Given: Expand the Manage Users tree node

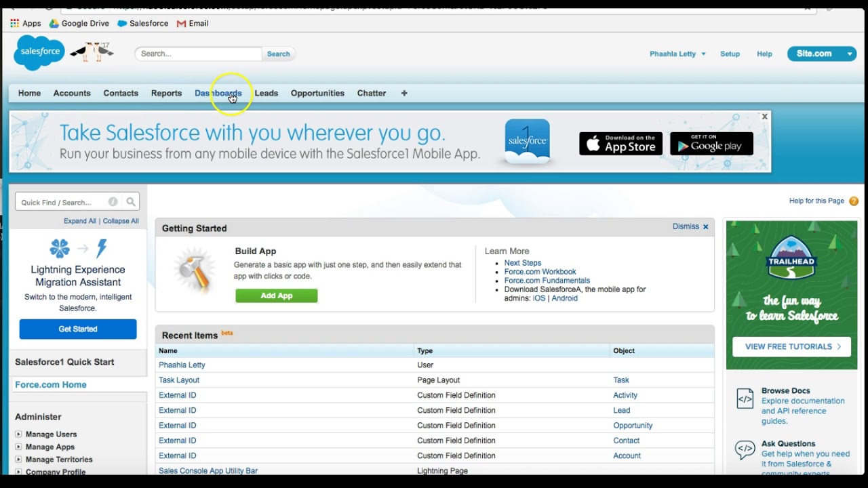Looking at the screenshot, I should click(18, 434).
